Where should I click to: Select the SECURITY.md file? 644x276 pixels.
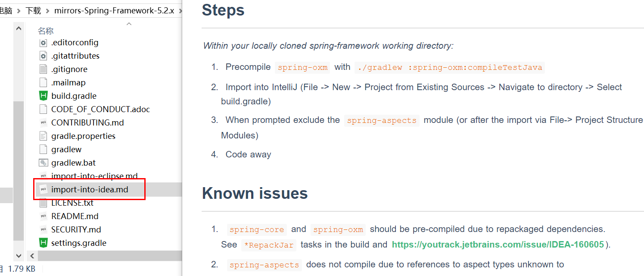(x=76, y=229)
